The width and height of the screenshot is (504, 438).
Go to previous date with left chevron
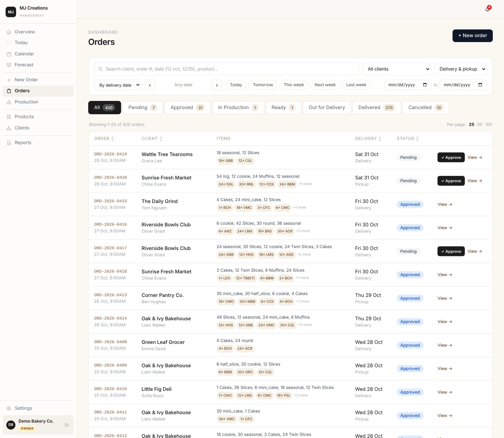point(150,85)
